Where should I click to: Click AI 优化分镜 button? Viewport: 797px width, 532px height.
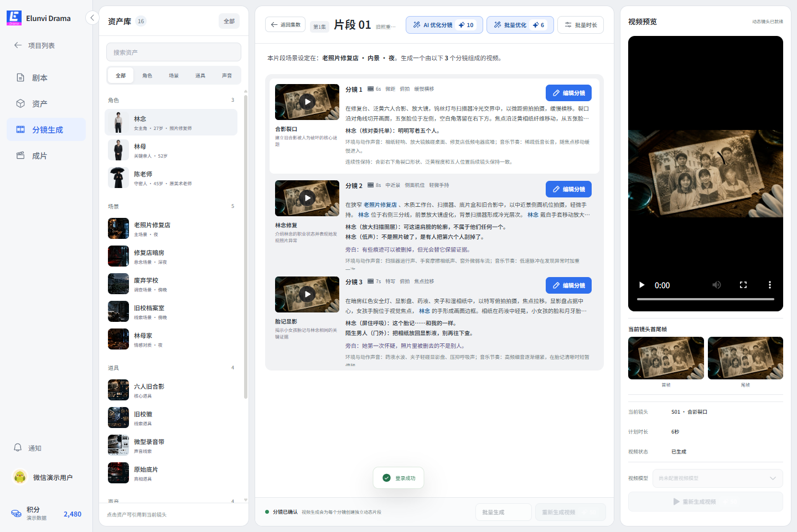(444, 25)
